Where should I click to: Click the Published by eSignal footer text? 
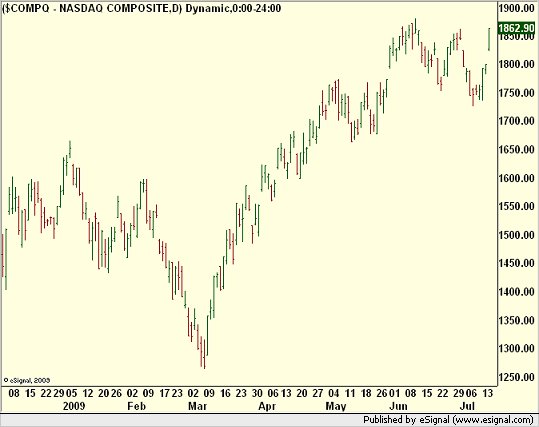tap(448, 420)
